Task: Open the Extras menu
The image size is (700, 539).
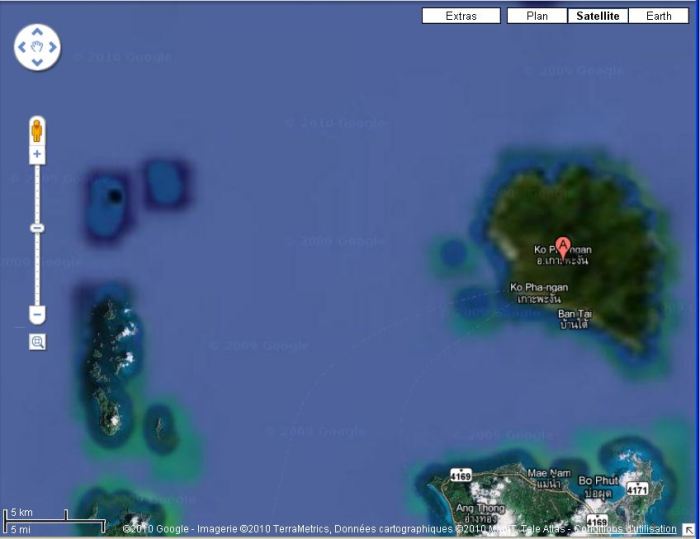Action: (x=461, y=16)
